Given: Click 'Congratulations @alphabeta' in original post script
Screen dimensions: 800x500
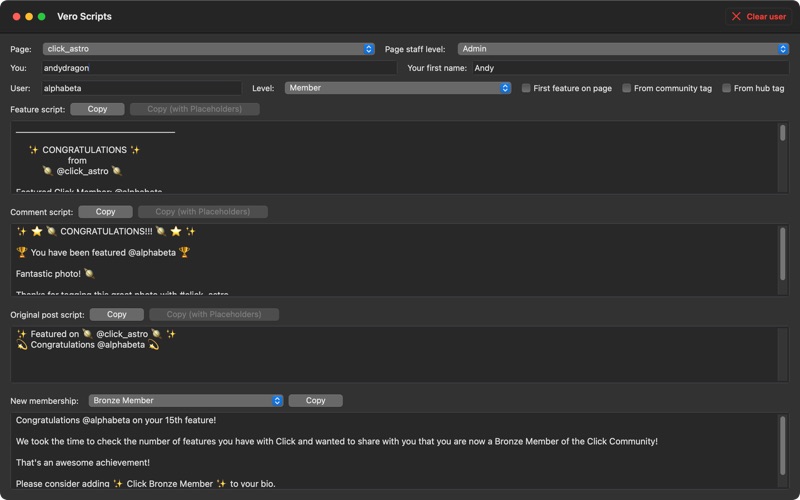Looking at the screenshot, I should coord(88,345).
